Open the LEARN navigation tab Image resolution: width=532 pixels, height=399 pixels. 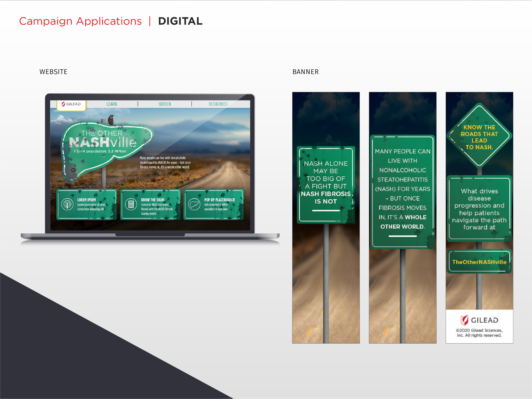[112, 104]
